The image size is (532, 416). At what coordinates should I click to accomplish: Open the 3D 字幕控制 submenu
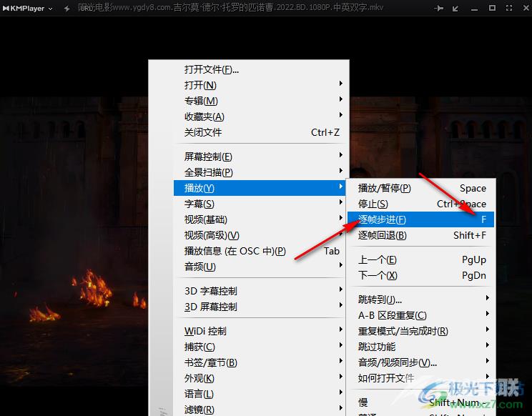(x=261, y=291)
